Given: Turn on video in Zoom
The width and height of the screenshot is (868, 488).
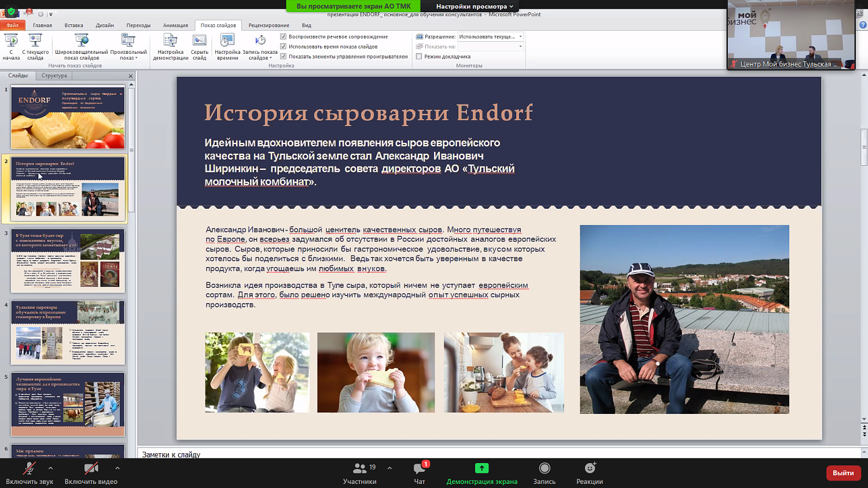Looking at the screenshot, I should [x=91, y=473].
